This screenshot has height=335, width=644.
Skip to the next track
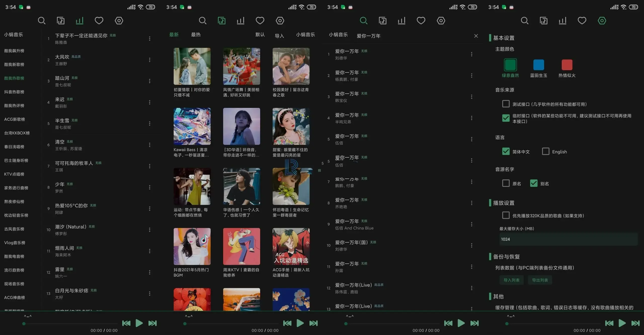[x=152, y=323]
